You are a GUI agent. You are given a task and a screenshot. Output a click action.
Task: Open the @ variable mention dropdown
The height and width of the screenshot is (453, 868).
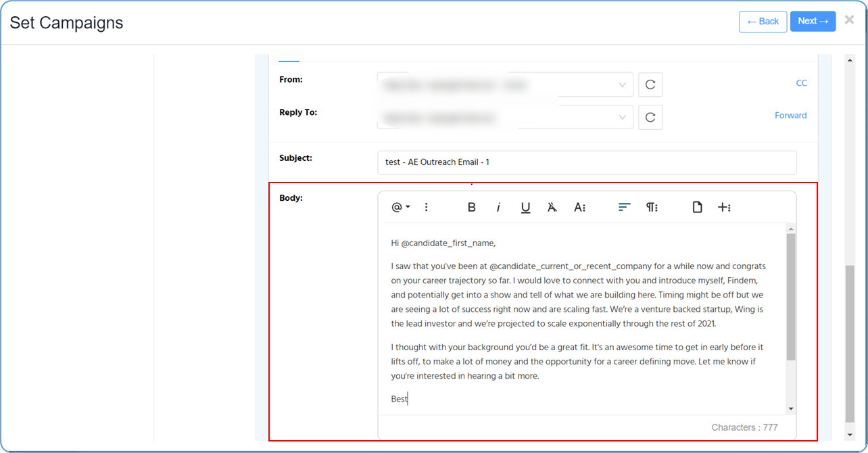point(401,208)
